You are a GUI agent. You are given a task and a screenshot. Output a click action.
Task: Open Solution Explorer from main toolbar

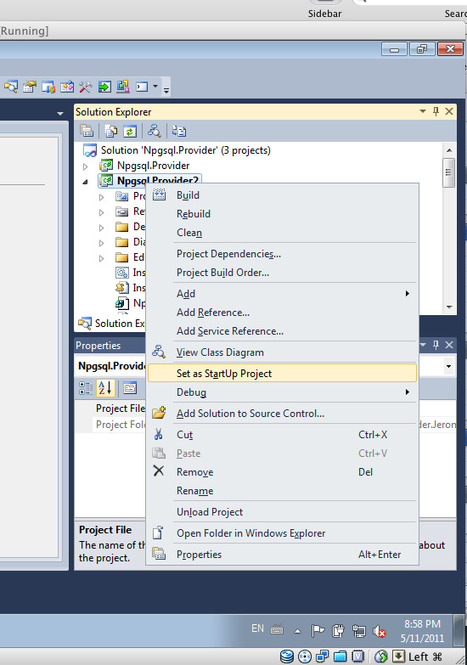point(11,87)
